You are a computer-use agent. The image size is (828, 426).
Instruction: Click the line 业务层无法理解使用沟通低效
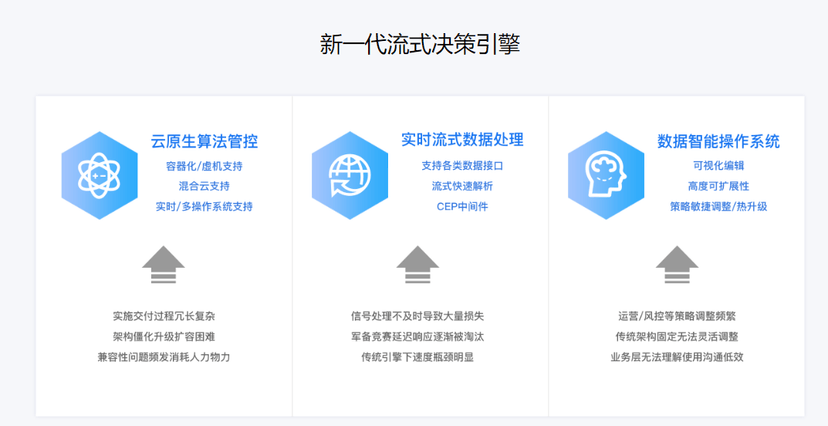point(677,357)
